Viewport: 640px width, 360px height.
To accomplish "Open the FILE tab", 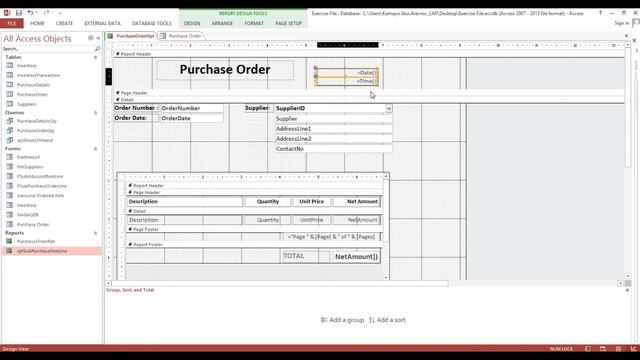I will pyautogui.click(x=12, y=23).
